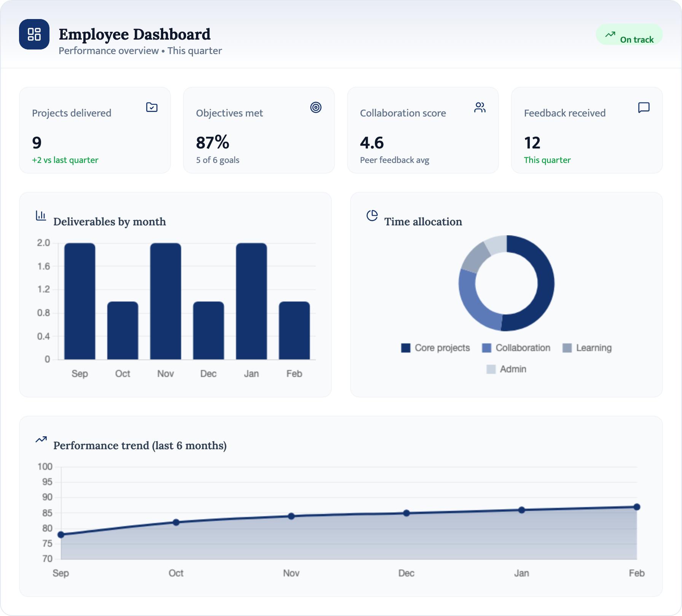Toggle Core projects legend swatch
The width and height of the screenshot is (682, 616).
click(x=406, y=348)
